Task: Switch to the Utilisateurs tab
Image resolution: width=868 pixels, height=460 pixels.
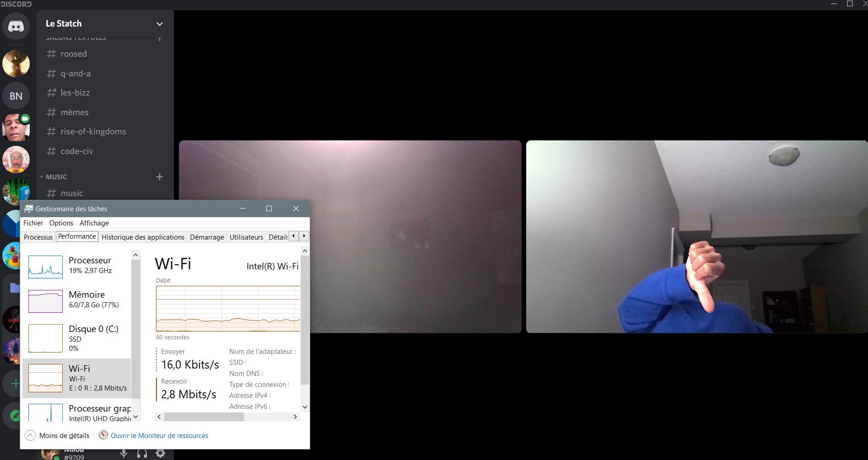Action: point(246,237)
